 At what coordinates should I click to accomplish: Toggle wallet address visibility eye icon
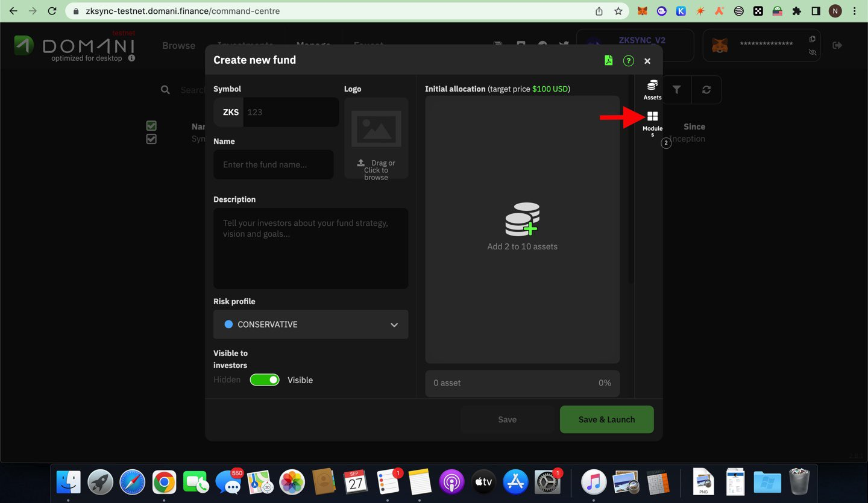[x=813, y=52]
